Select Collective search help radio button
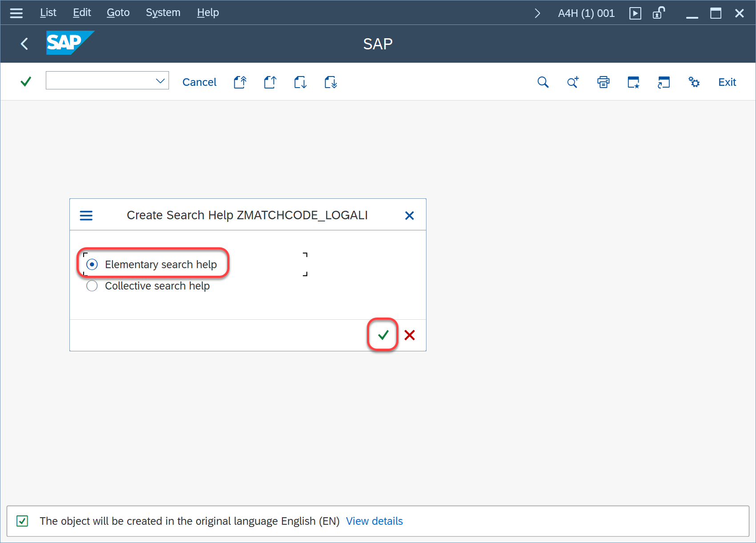756x543 pixels. pyautogui.click(x=92, y=286)
